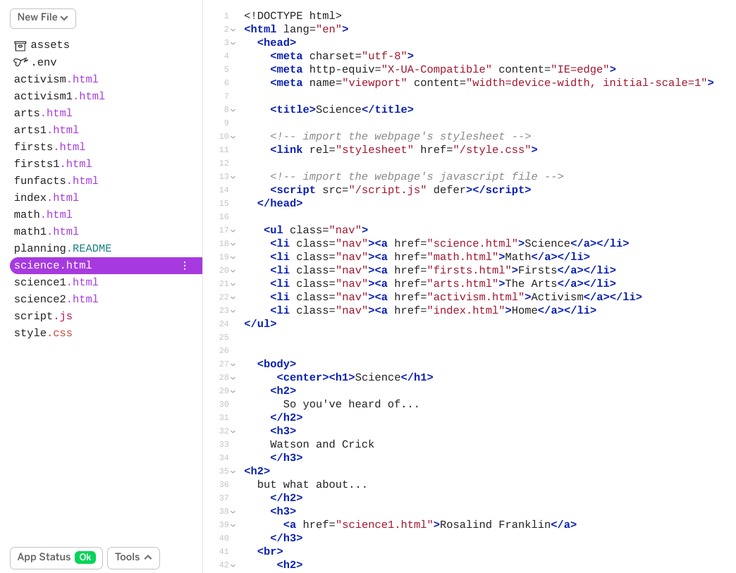Viewport: 736px width, 573px height.
Task: Click the "activism.html" href on line 22
Action: click(475, 297)
